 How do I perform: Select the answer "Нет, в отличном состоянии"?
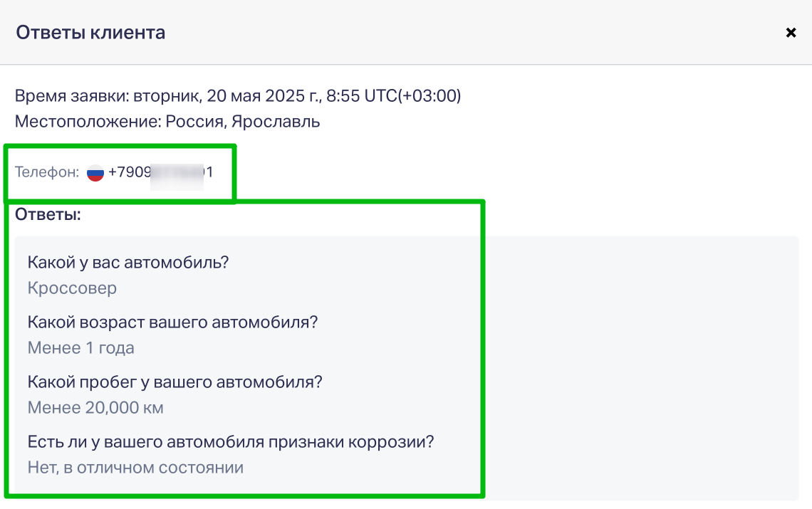tap(135, 468)
